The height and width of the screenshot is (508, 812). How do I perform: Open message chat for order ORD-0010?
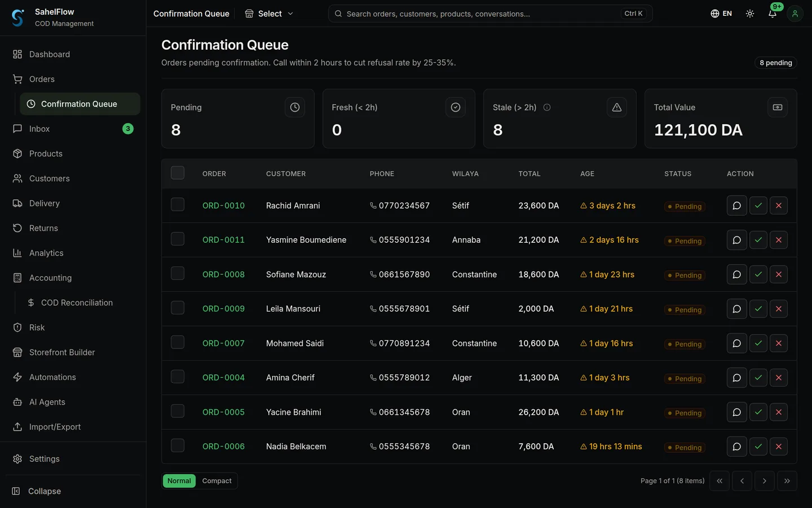click(x=736, y=206)
